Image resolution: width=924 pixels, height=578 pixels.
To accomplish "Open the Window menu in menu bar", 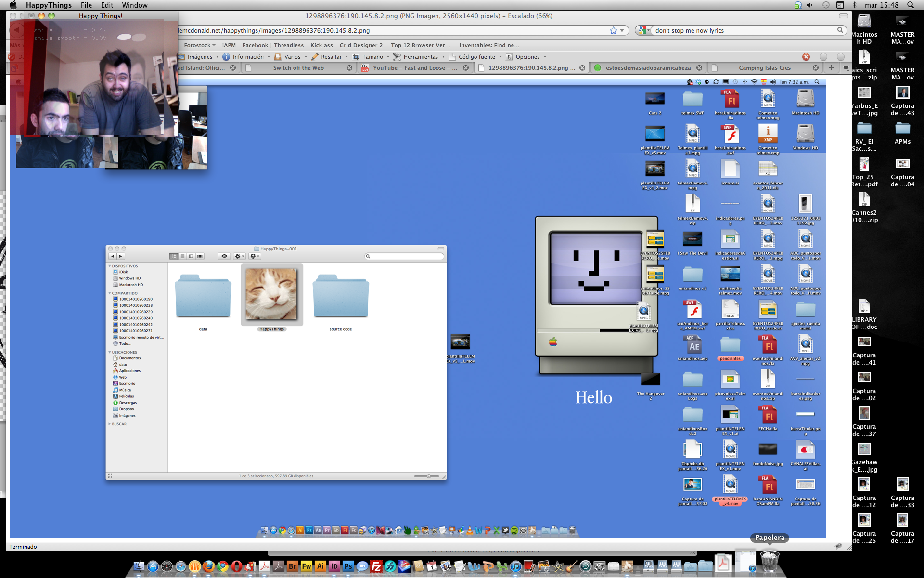I will pyautogui.click(x=134, y=5).
